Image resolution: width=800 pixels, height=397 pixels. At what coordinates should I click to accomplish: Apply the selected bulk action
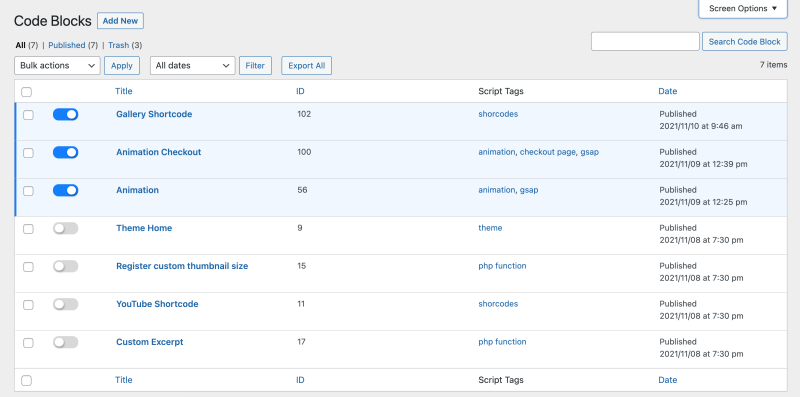pos(122,65)
